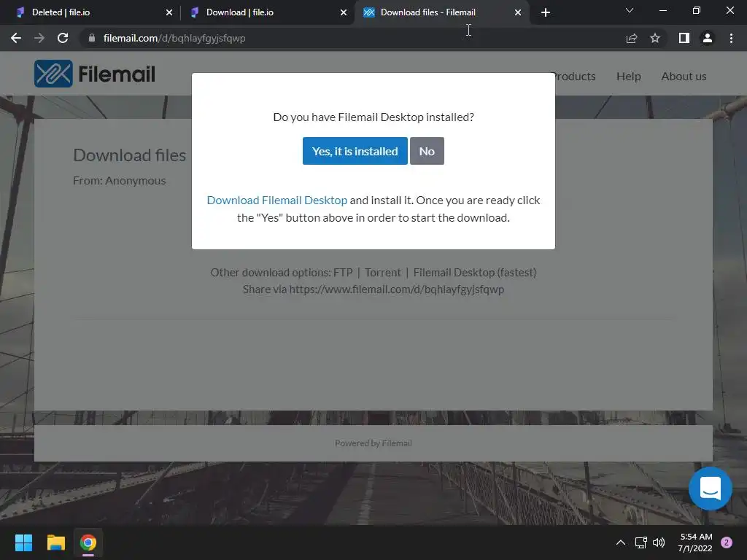The width and height of the screenshot is (747, 560).
Task: Click the share URL filemail.com/d/bqhlayfgyjsfqwp
Action: click(x=396, y=289)
